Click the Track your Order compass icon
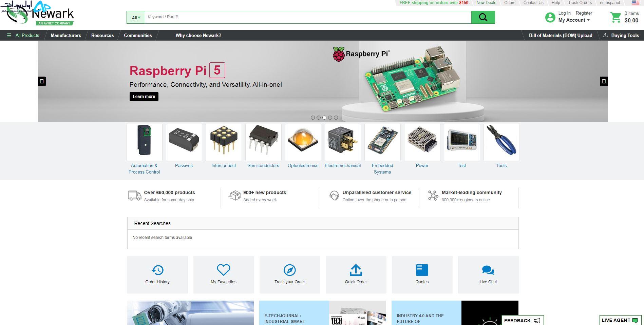The height and width of the screenshot is (325, 644). [x=290, y=270]
